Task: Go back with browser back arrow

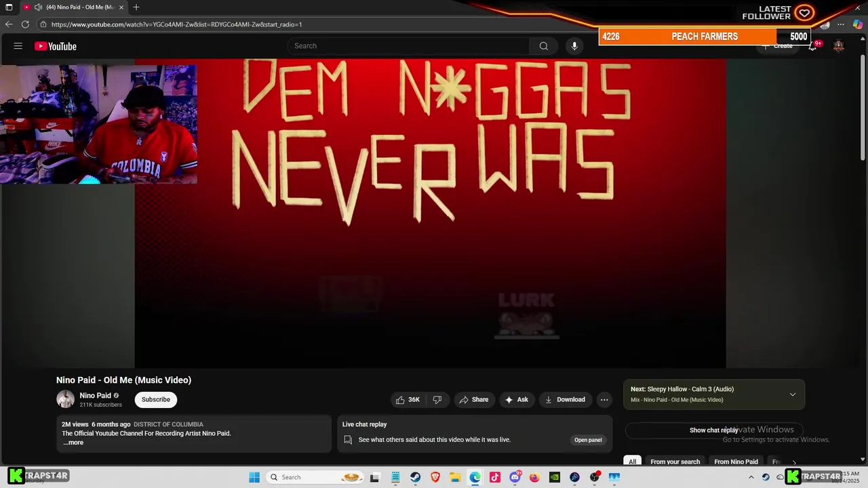Action: click(x=9, y=24)
